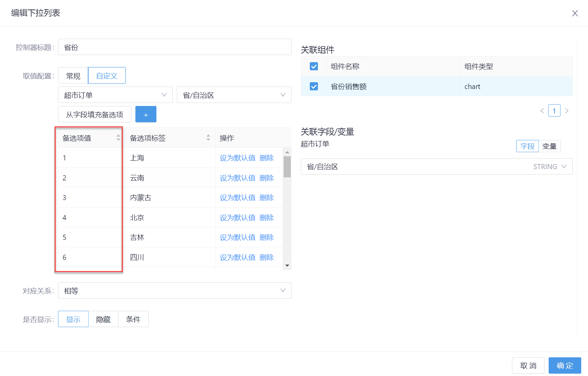Sort by 备选项标签 column arrows
Viewport: 588px width, 376px height.
point(208,138)
